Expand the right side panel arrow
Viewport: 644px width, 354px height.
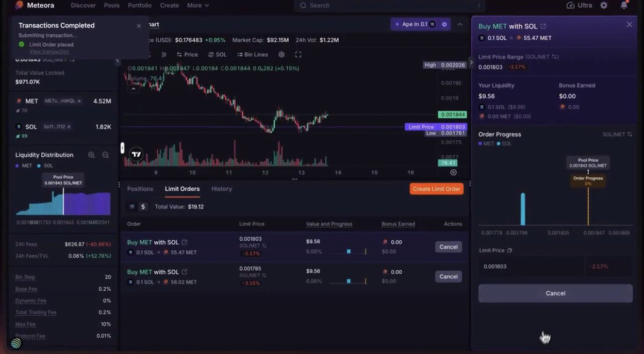(x=471, y=62)
